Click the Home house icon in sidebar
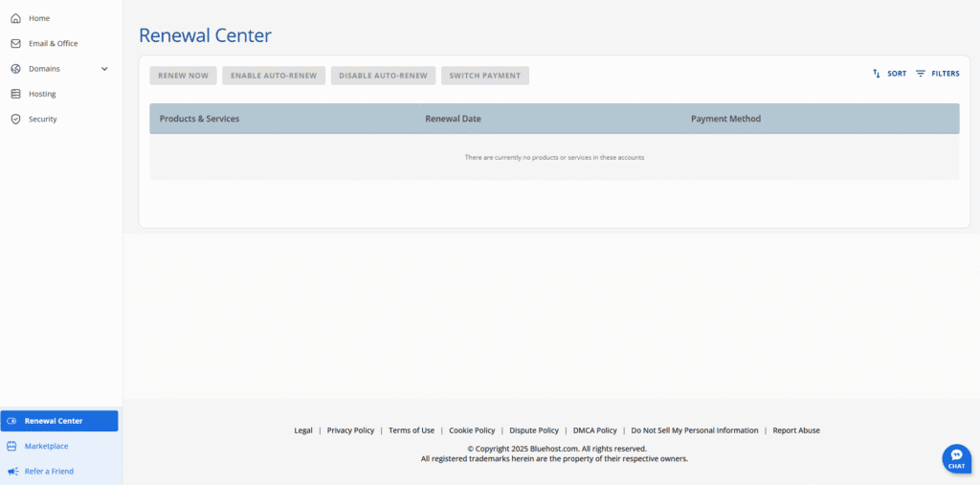The width and height of the screenshot is (980, 485). [16, 19]
